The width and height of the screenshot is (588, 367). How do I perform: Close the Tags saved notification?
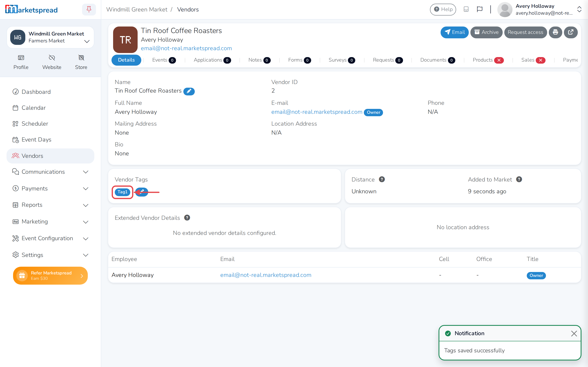(574, 334)
